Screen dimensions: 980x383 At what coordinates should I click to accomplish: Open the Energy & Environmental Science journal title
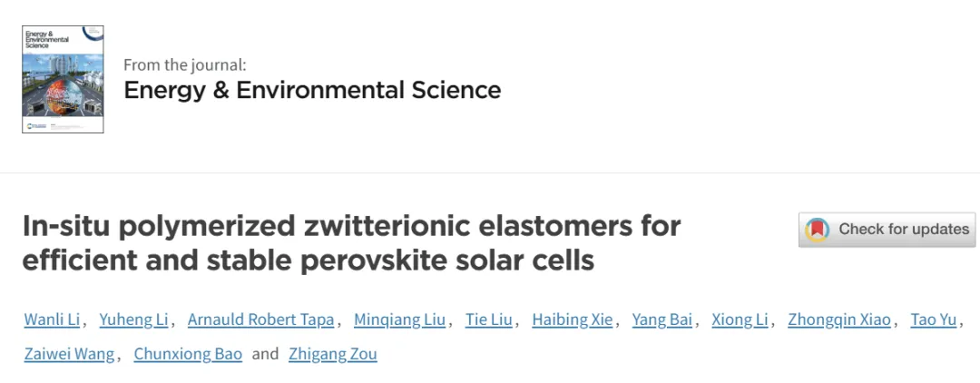(312, 90)
